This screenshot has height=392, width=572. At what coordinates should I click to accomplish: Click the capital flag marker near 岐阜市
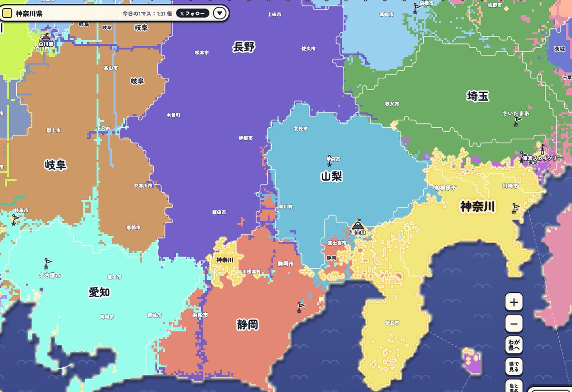coord(15,220)
